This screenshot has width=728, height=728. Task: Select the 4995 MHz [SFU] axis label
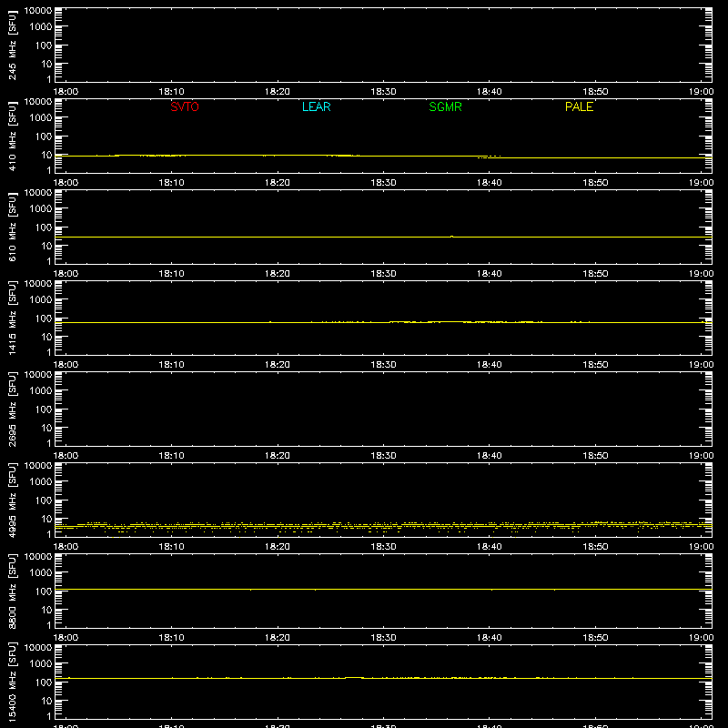pos(12,500)
